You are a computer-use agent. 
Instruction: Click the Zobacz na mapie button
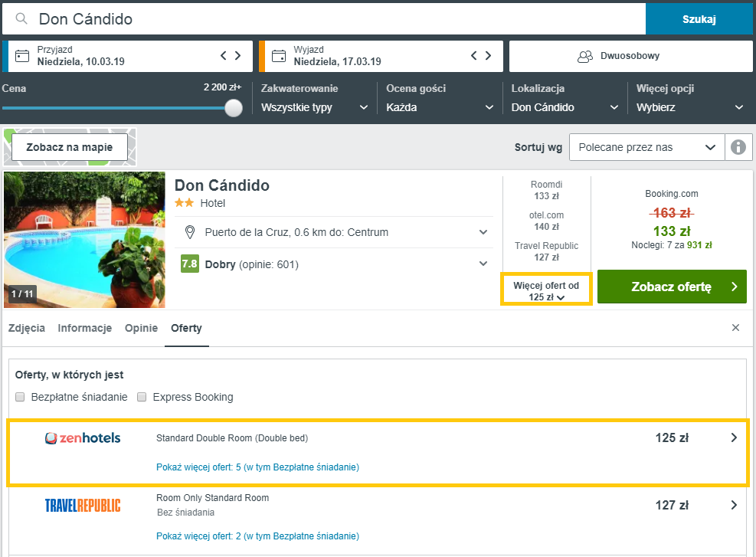point(70,147)
